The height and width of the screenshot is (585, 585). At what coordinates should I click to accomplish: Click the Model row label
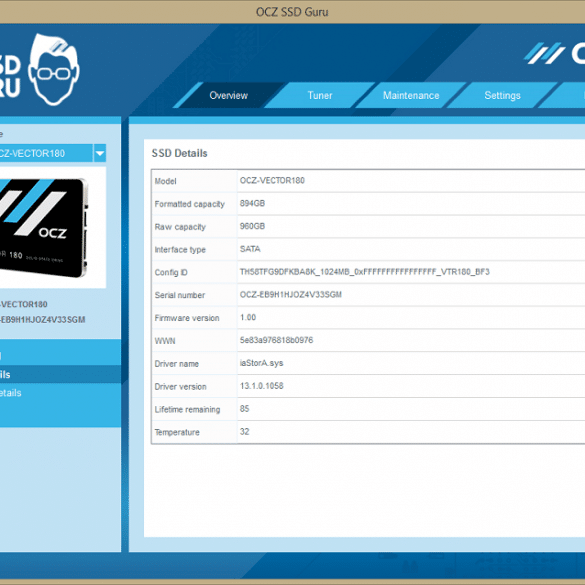[x=165, y=181]
